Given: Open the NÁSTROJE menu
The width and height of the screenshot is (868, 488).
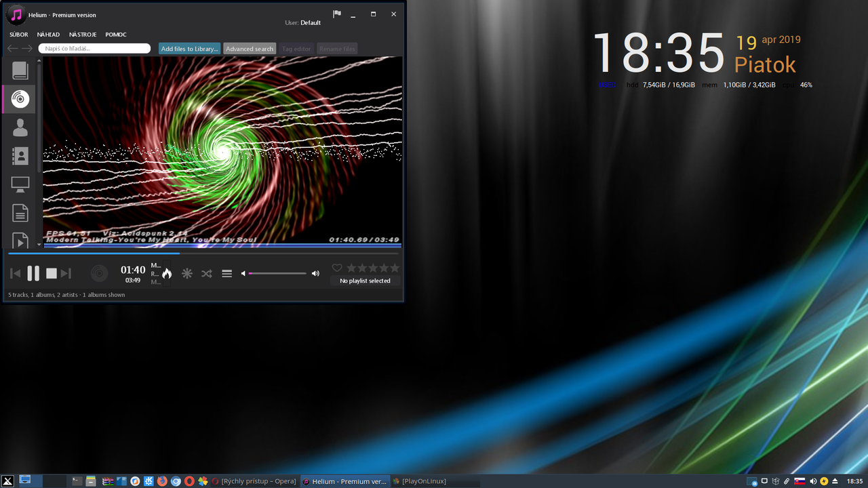Looking at the screenshot, I should [x=83, y=35].
